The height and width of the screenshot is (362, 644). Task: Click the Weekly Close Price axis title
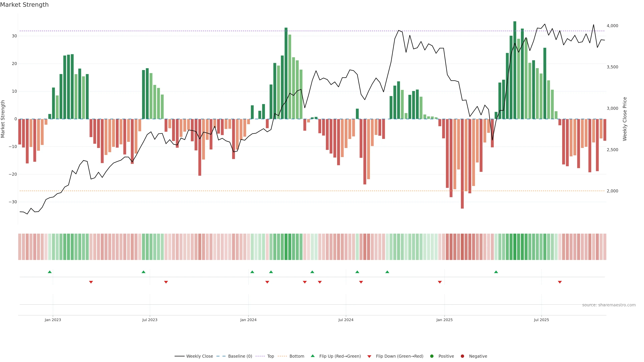click(625, 119)
